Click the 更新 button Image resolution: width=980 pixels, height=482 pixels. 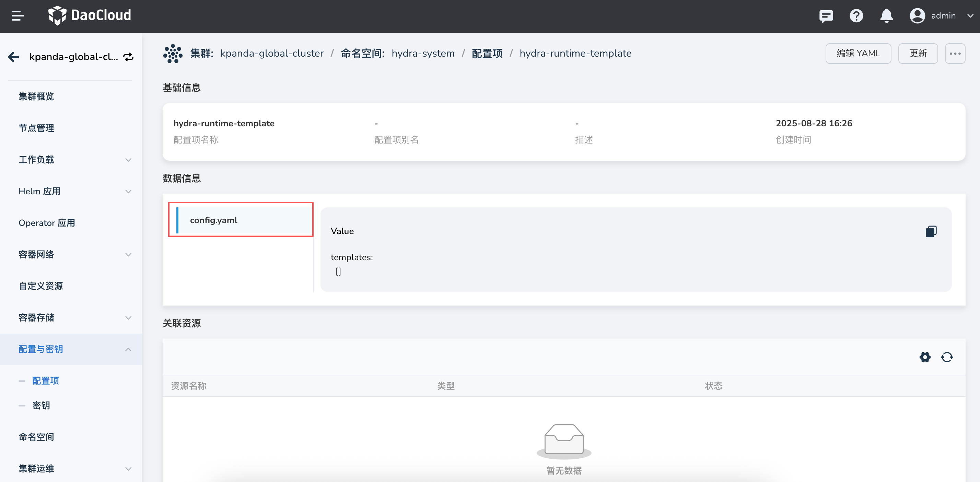tap(918, 54)
